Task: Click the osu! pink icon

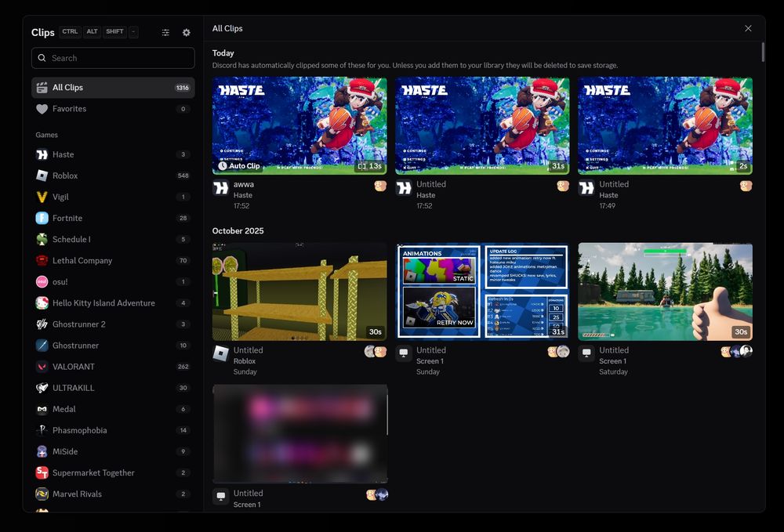Action: [x=42, y=282]
